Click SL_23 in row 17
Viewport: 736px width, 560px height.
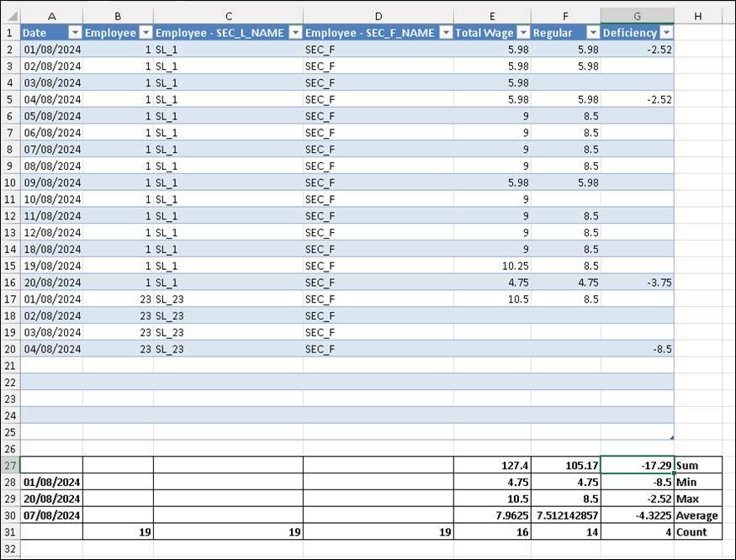click(228, 299)
